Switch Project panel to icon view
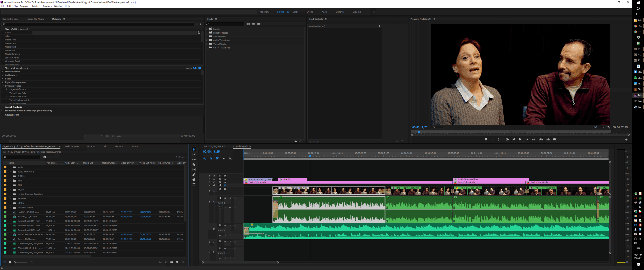 tap(10, 262)
